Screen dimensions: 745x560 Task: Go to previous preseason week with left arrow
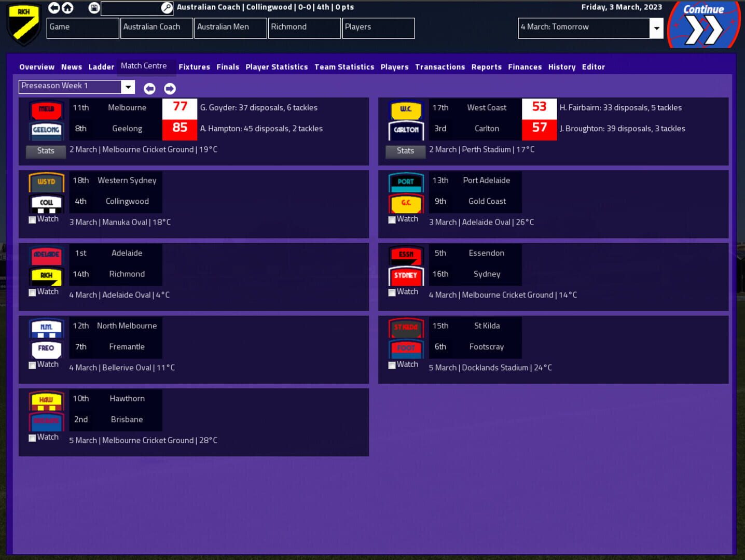149,89
